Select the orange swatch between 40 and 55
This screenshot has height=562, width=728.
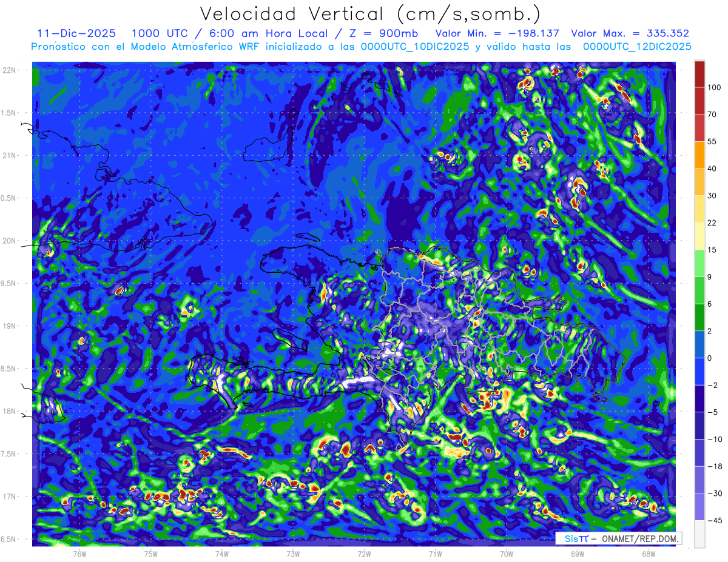click(x=699, y=155)
